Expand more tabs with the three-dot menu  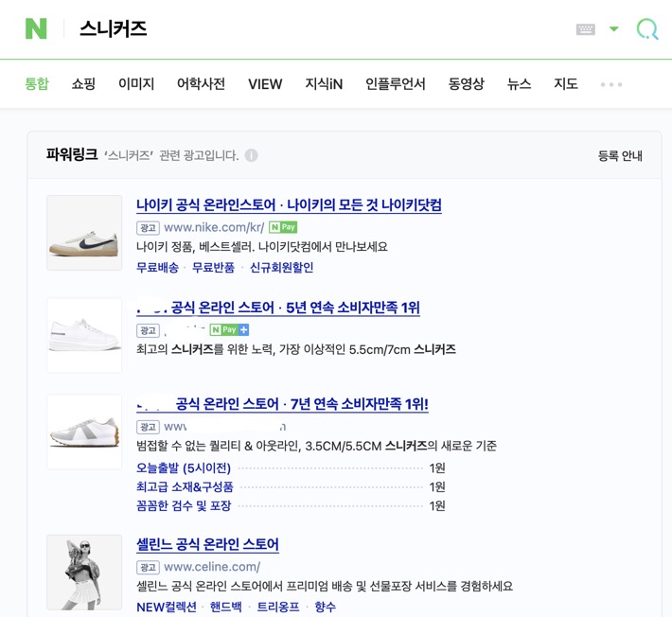click(x=611, y=84)
